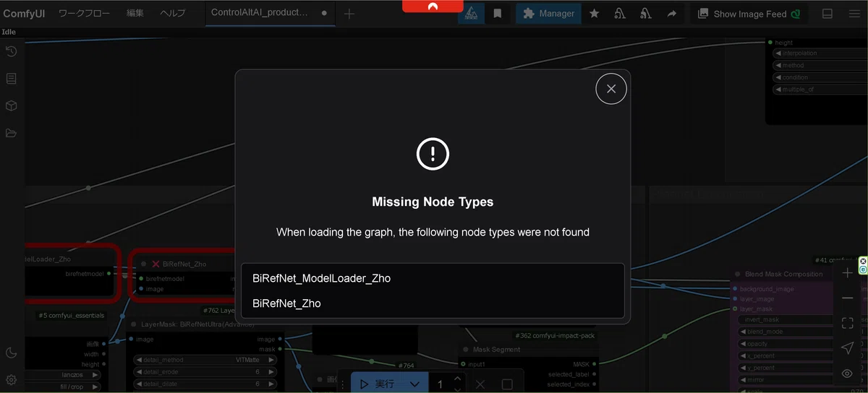Click the star favorites icon

[x=594, y=13]
